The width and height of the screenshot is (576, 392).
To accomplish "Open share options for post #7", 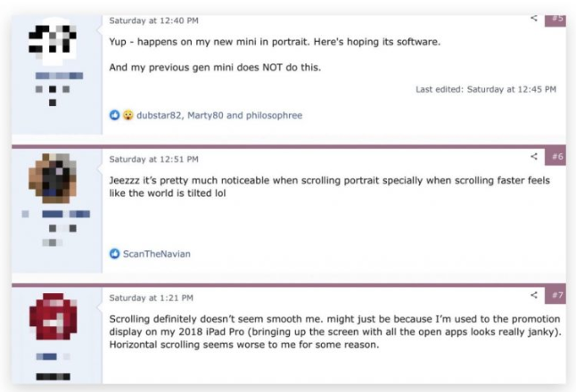I will [534, 295].
